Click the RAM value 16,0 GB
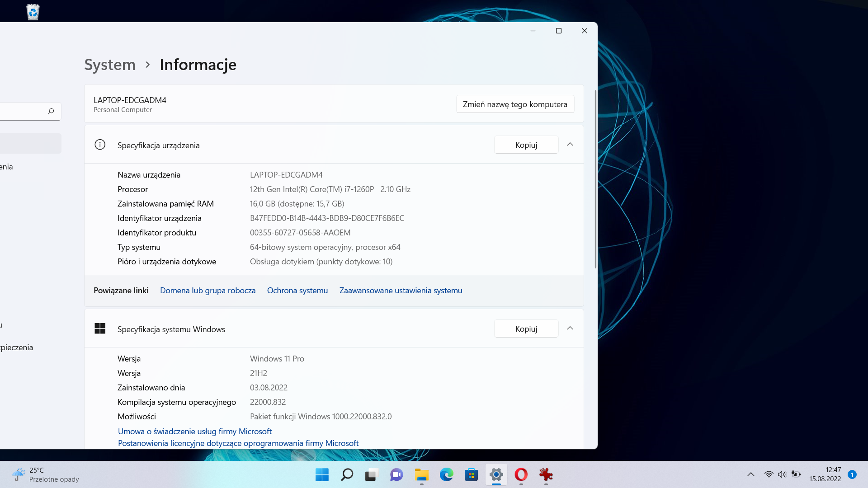Image resolution: width=868 pixels, height=488 pixels. (x=297, y=204)
